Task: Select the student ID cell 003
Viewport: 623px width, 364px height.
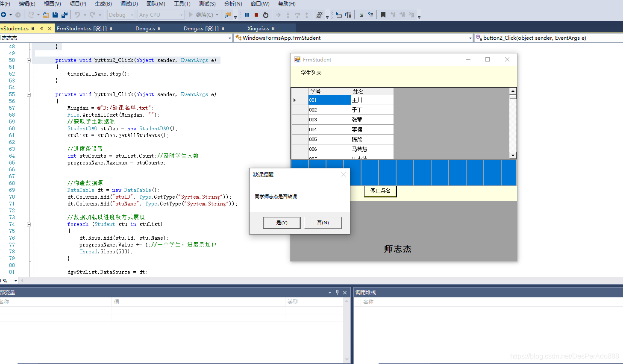Action: click(329, 120)
